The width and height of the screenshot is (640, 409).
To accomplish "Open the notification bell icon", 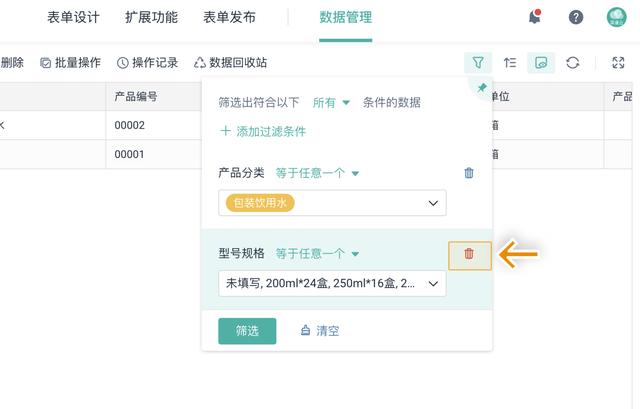I will [535, 17].
